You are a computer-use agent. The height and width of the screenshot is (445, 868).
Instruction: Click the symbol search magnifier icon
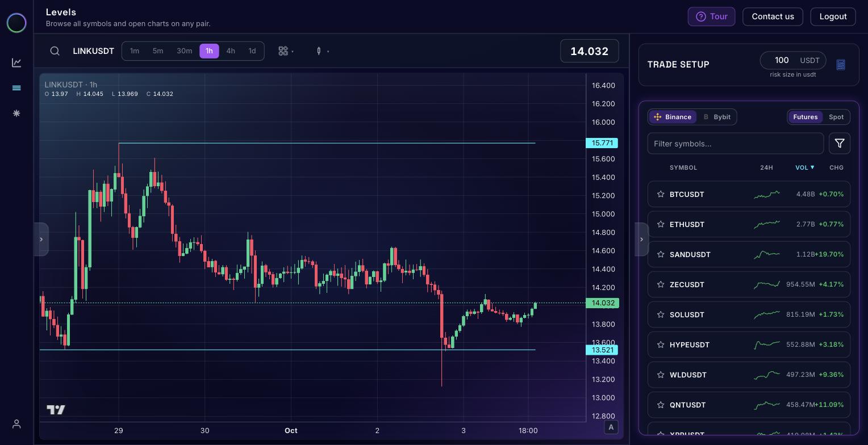pos(55,51)
